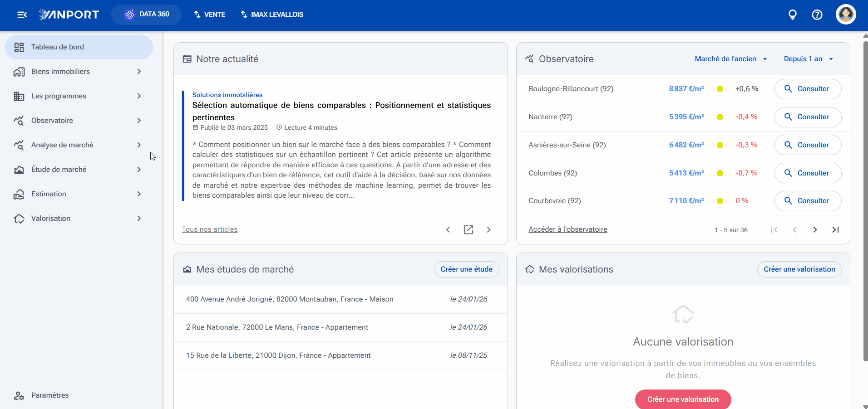Switch the IMAX LEVALLOIS agency selector
868x409 pixels.
pyautogui.click(x=272, y=15)
